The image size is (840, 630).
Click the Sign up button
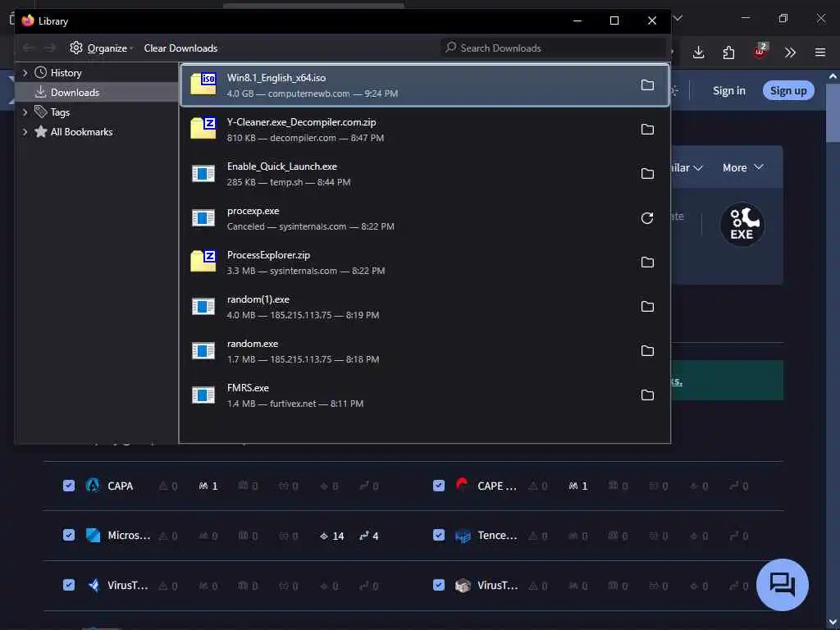788,90
